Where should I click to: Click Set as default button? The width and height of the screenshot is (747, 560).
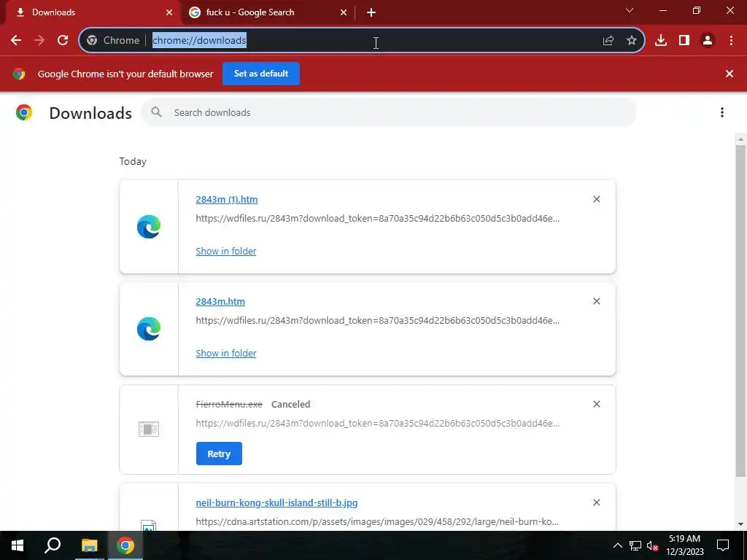[261, 74]
